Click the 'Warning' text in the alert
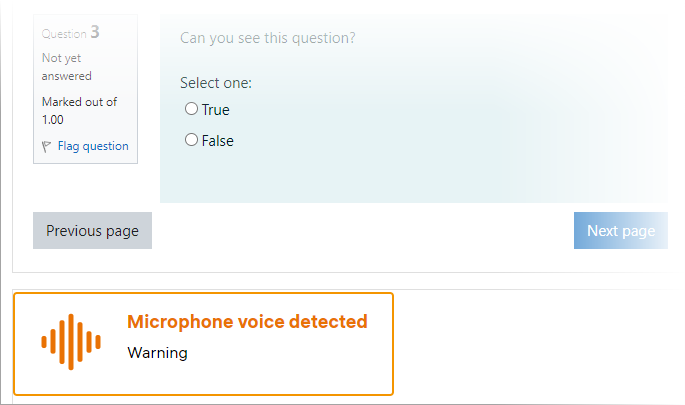The width and height of the screenshot is (685, 405). point(157,353)
